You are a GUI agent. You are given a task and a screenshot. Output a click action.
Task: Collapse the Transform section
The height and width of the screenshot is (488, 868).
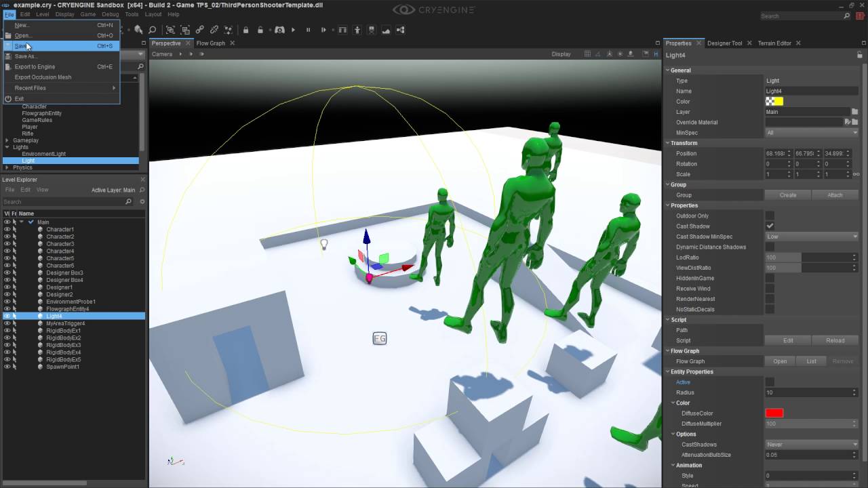(667, 143)
